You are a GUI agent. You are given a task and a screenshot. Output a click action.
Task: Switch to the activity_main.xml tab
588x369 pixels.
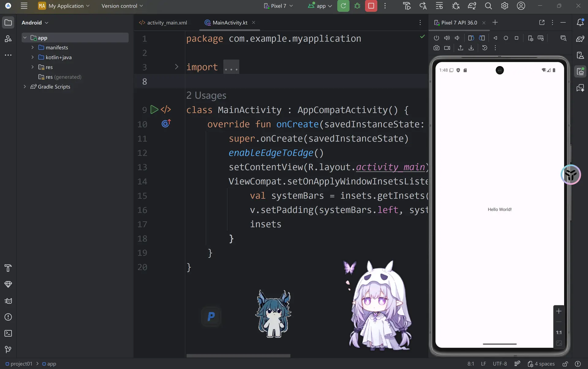coord(163,23)
